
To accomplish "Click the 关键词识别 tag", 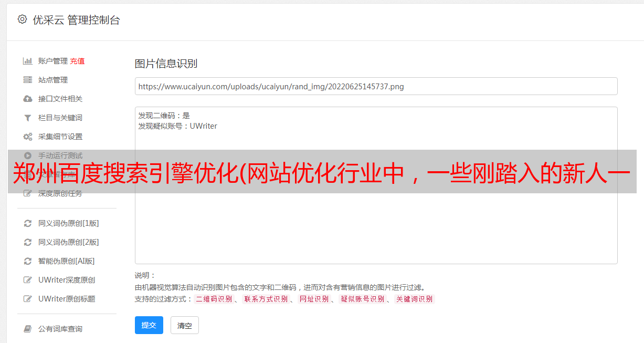I will click(414, 299).
